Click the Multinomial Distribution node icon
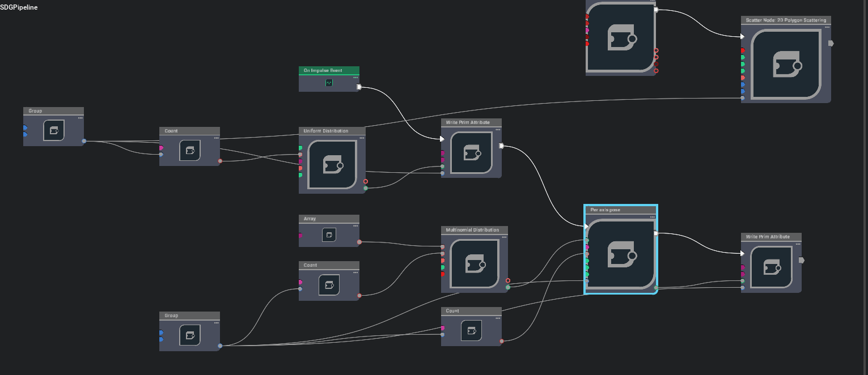 click(475, 264)
